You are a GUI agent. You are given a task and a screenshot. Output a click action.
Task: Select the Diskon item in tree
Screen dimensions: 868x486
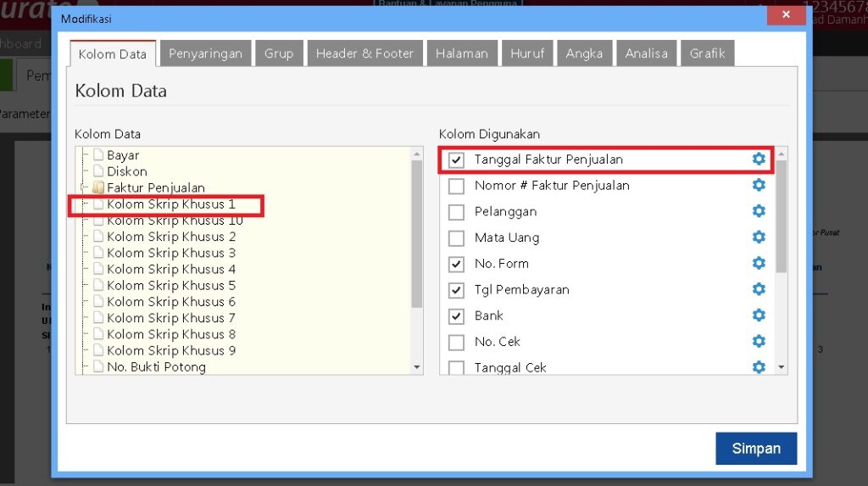tap(127, 171)
